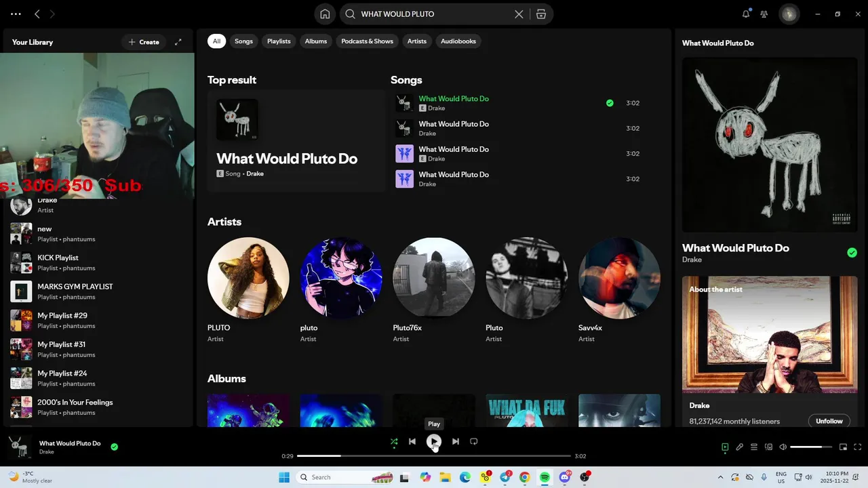
Task: Skip to previous track
Action: click(412, 441)
